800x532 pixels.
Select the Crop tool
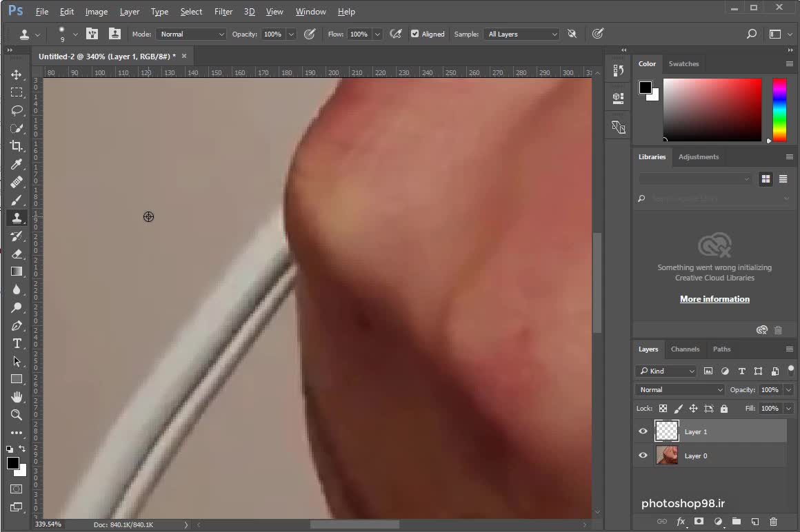pyautogui.click(x=17, y=146)
